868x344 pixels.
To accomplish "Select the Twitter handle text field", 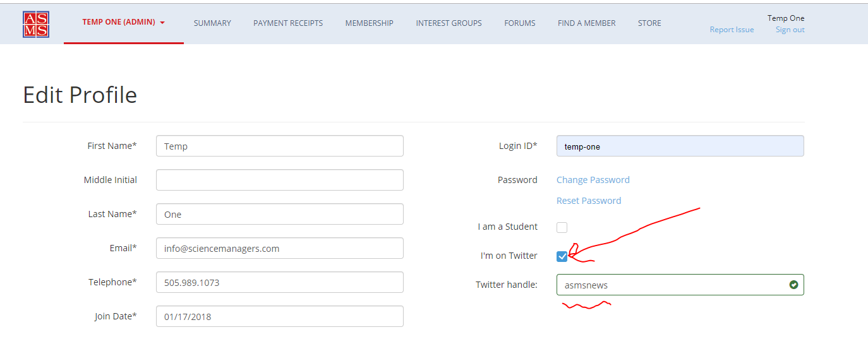I will (680, 285).
